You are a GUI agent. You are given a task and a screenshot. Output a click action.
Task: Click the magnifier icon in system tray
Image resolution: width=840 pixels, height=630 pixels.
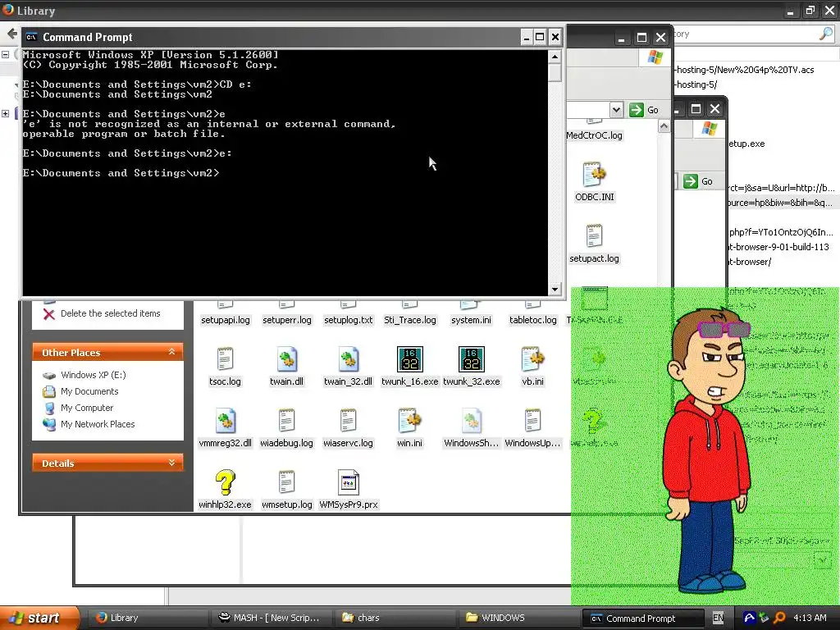click(779, 618)
